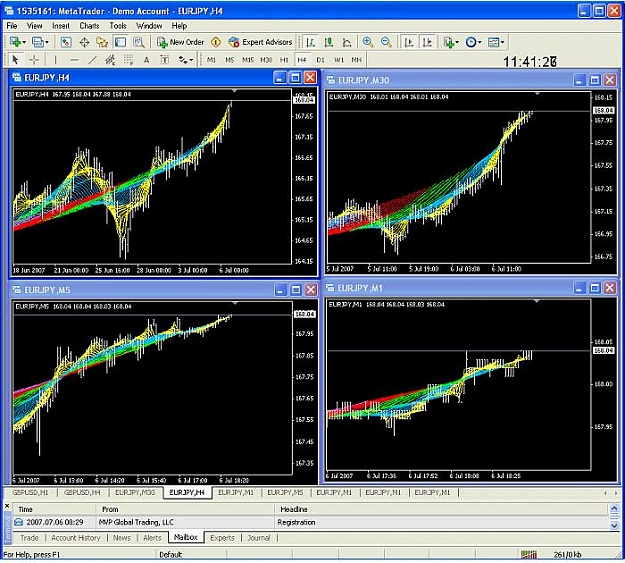Select the Trendline drawing tool
625x563 pixels.
click(x=92, y=60)
